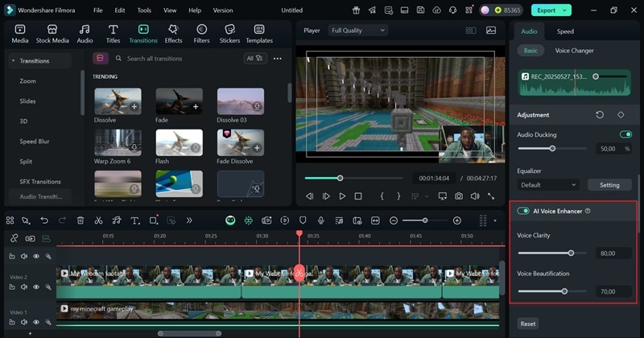Expand the Export dropdown arrow
This screenshot has height=338, width=644.
(x=565, y=10)
